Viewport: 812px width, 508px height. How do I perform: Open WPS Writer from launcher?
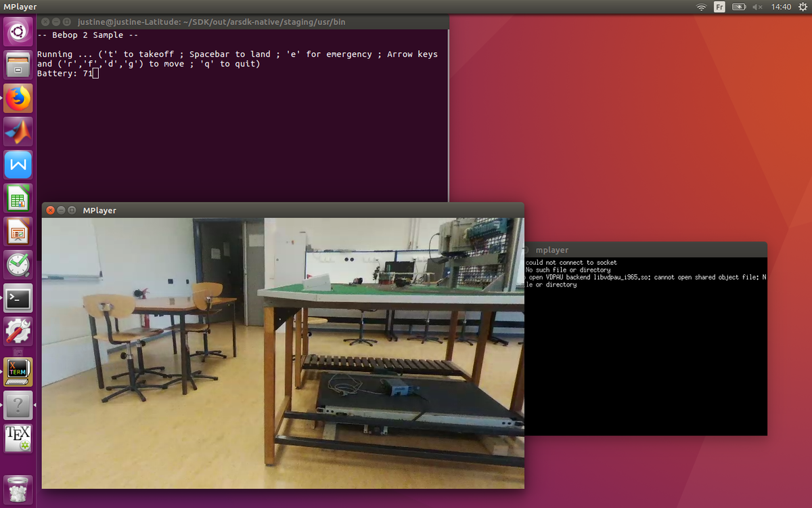click(x=19, y=165)
